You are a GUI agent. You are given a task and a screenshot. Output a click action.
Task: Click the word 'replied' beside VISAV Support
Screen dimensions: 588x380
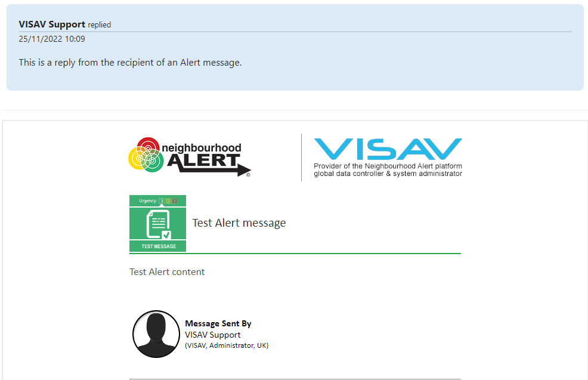click(x=100, y=25)
